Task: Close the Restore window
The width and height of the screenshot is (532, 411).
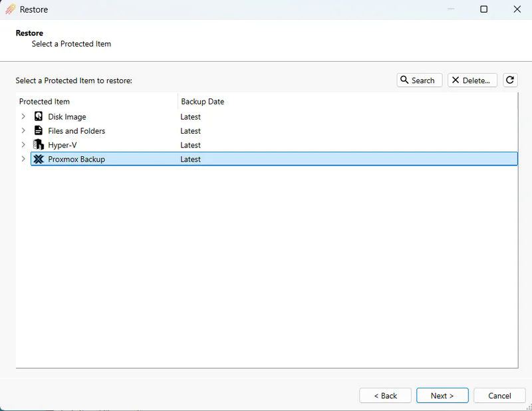Action: click(517, 9)
